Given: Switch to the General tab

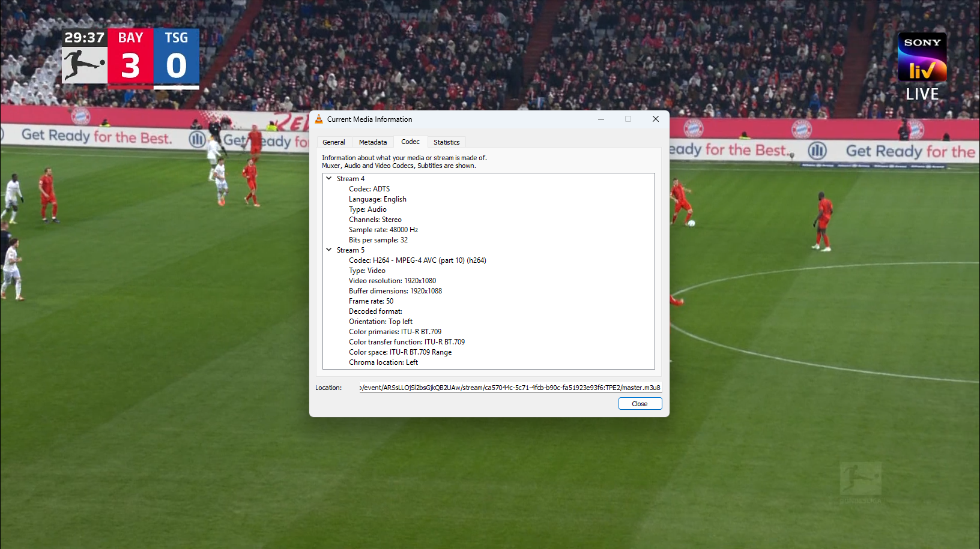Looking at the screenshot, I should point(333,142).
